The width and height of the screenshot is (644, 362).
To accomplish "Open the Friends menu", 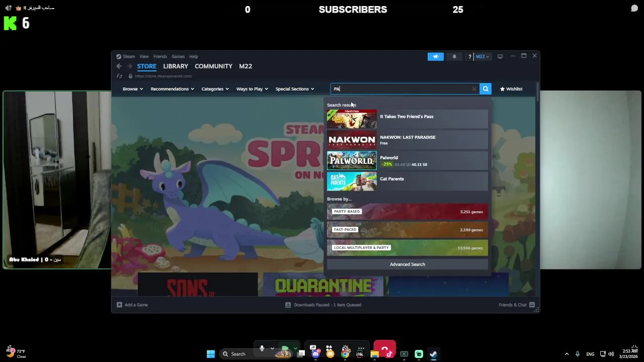I will [x=160, y=56].
